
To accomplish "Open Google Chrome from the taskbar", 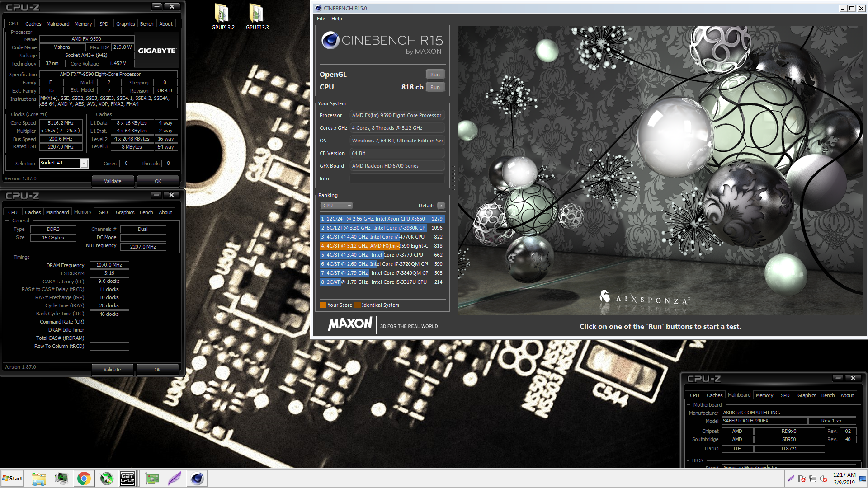I will pyautogui.click(x=84, y=479).
